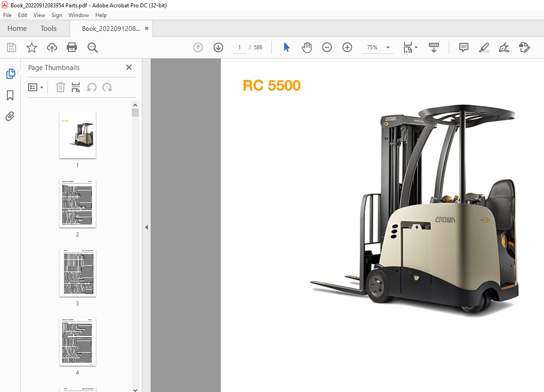Open the Find text search icon

point(93,47)
